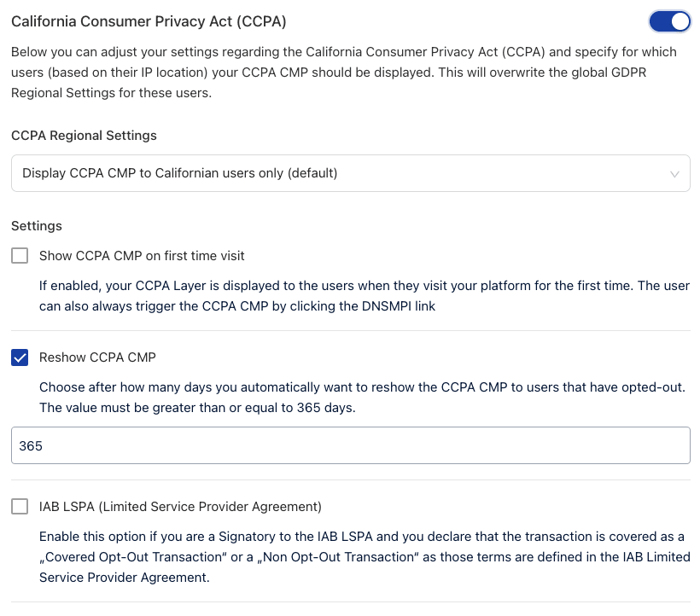Enable Show CCPA CMP on first time visit
Image resolution: width=700 pixels, height=616 pixels.
(20, 255)
